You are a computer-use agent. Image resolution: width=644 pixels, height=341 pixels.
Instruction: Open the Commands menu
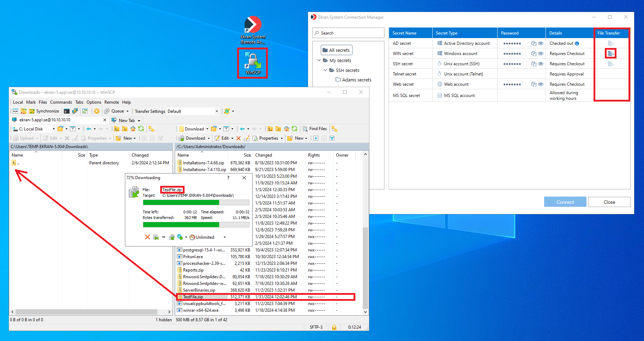pos(61,102)
